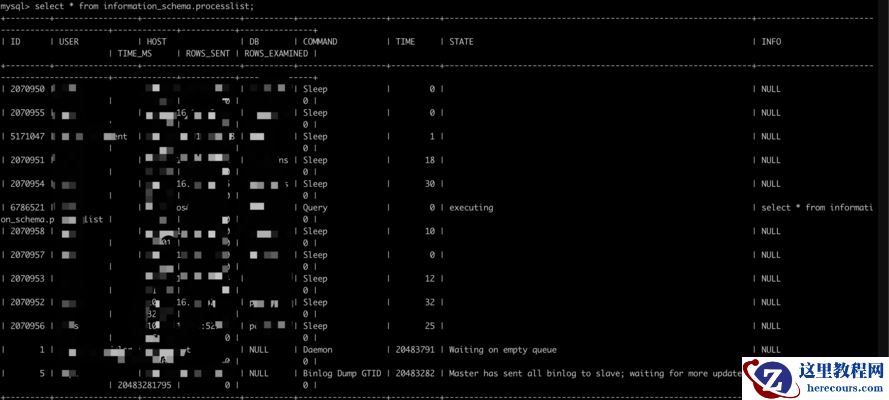Select the COMMAND column header
Image resolution: width=889 pixels, height=400 pixels.
[320, 41]
